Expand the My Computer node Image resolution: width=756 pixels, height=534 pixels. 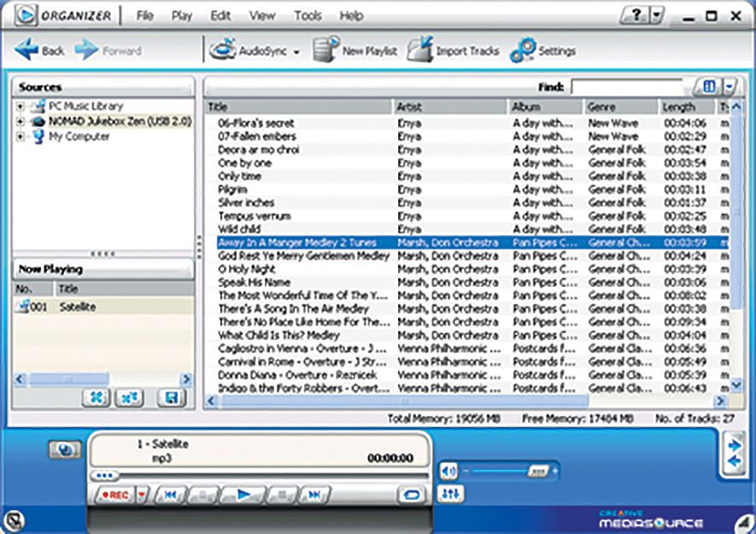[20, 137]
